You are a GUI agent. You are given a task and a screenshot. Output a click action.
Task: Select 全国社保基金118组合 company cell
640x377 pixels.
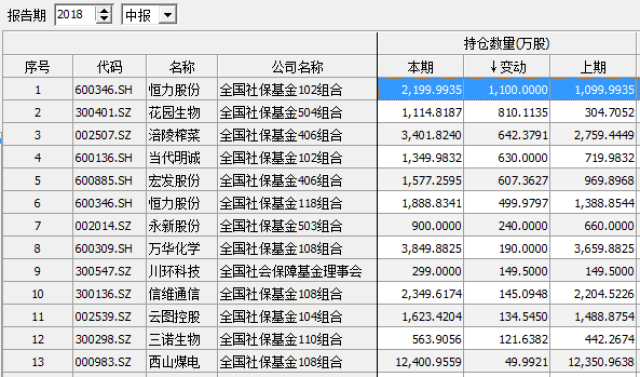click(298, 203)
